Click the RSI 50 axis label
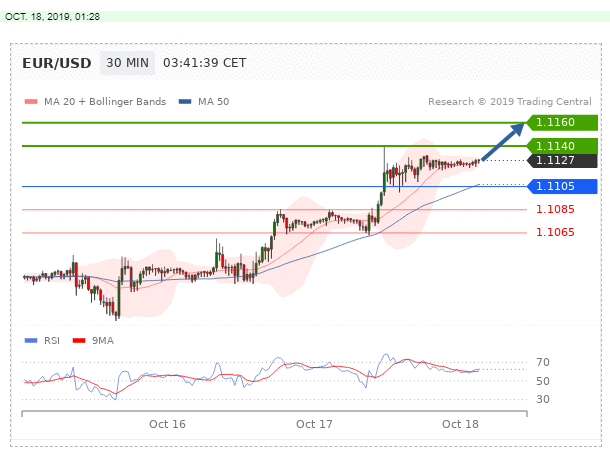The height and width of the screenshot is (454, 610). [x=543, y=381]
